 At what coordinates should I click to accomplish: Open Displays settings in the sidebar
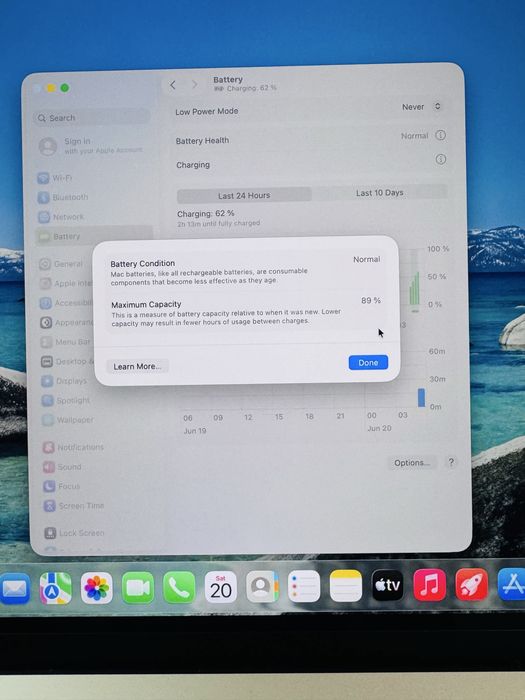point(64,381)
